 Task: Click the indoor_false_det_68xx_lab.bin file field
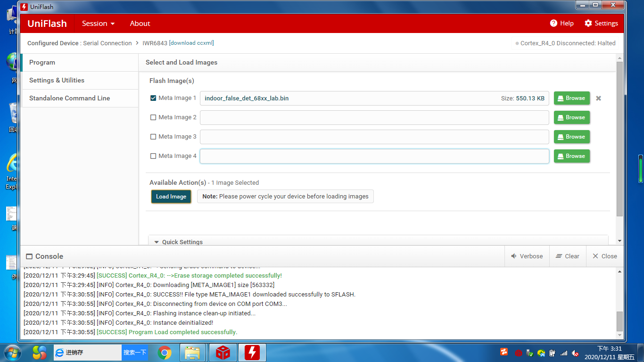(x=374, y=98)
